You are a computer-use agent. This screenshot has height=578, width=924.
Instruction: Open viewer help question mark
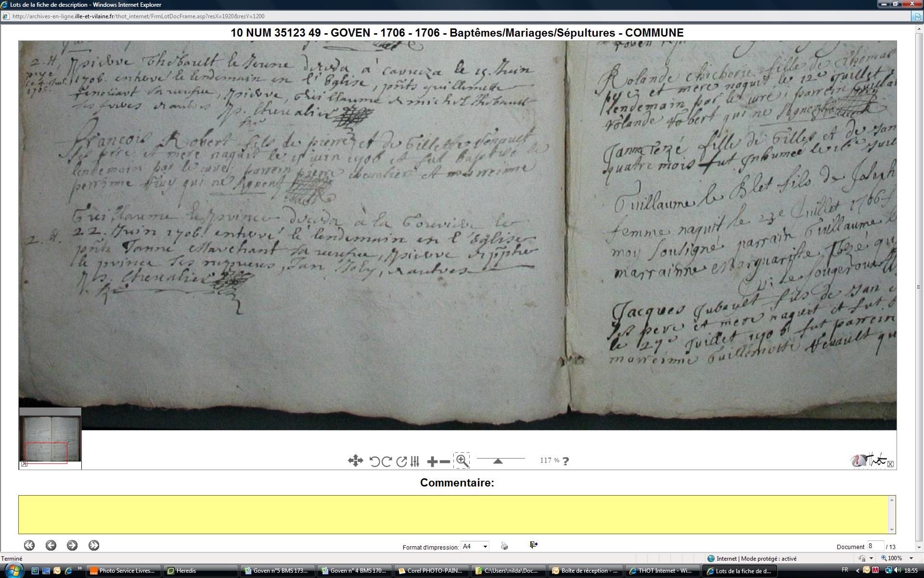click(566, 461)
